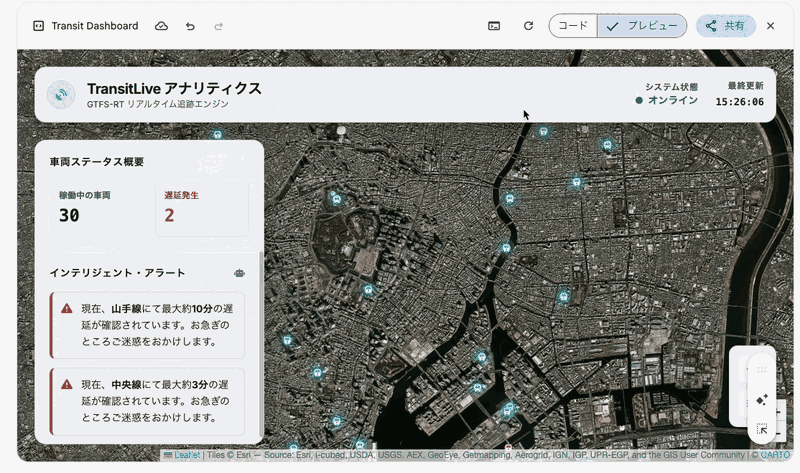Click the train marker just above the status panel

218,135
